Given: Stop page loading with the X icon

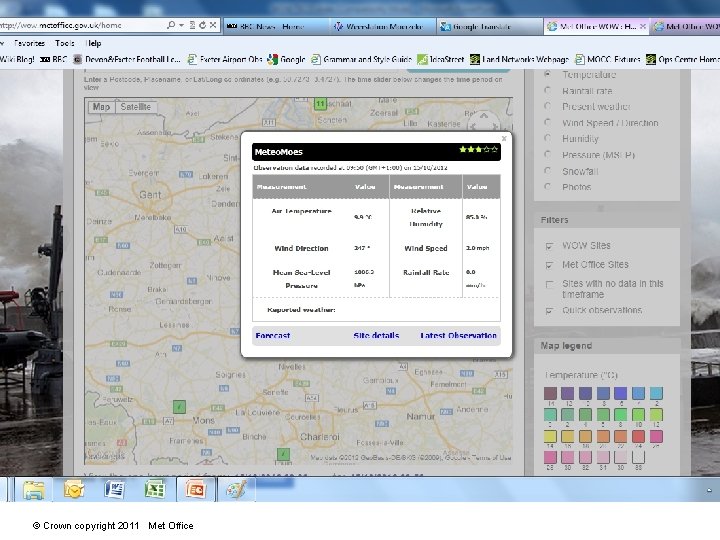Looking at the screenshot, I should (213, 25).
